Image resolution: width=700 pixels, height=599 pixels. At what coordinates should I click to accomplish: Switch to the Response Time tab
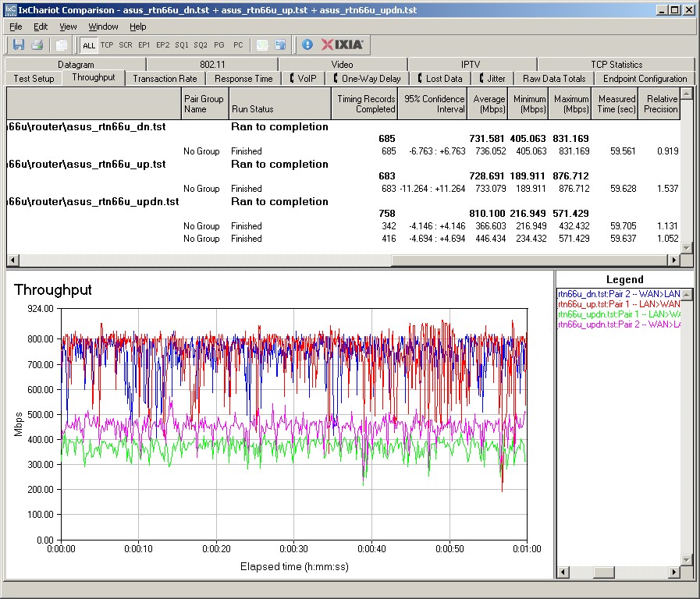[x=243, y=79]
